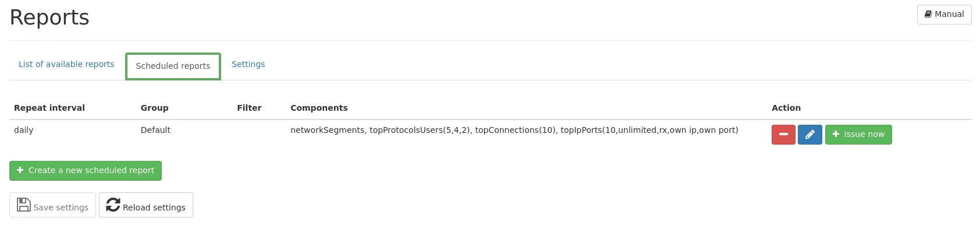The height and width of the screenshot is (246, 980).
Task: Click the Action column header
Action: (786, 108)
